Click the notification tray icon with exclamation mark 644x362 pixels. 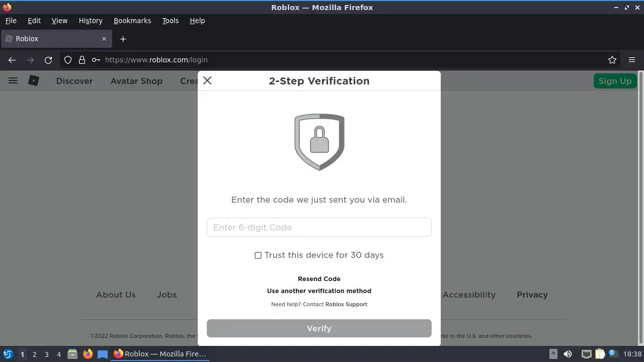[613, 353]
